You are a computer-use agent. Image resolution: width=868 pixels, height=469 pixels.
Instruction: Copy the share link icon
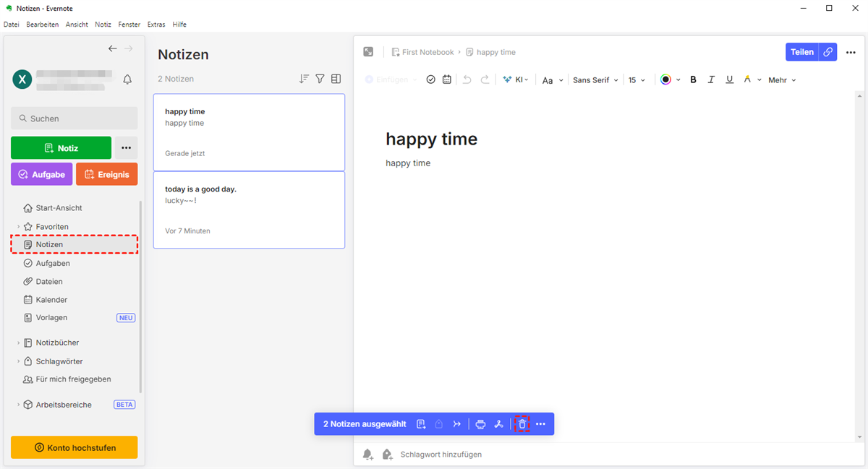pos(828,52)
